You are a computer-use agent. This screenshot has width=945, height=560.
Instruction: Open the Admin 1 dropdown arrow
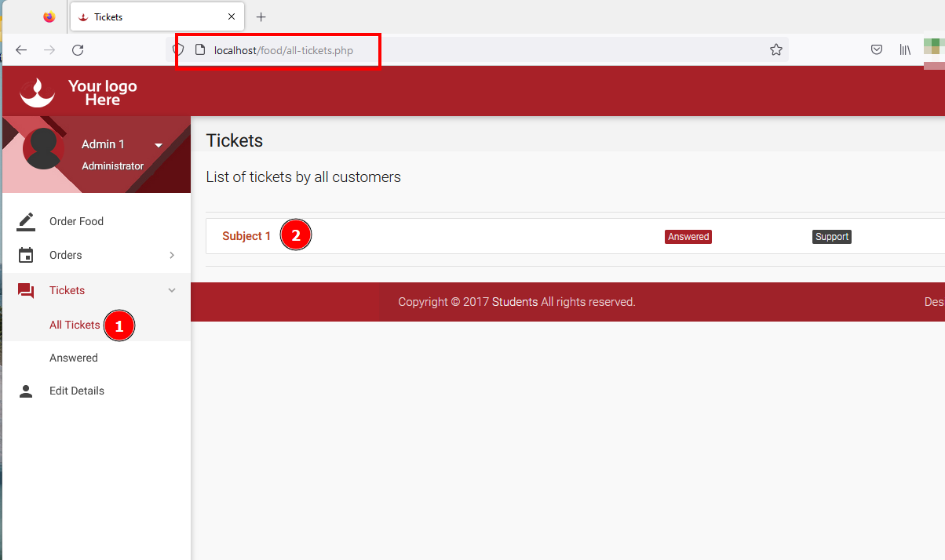point(159,145)
